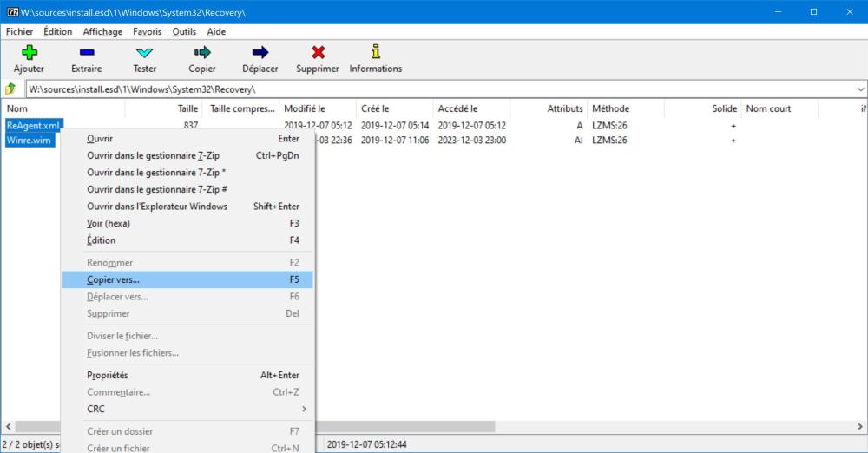868x453 pixels.
Task: Sort by Méthode column header
Action: tap(626, 108)
